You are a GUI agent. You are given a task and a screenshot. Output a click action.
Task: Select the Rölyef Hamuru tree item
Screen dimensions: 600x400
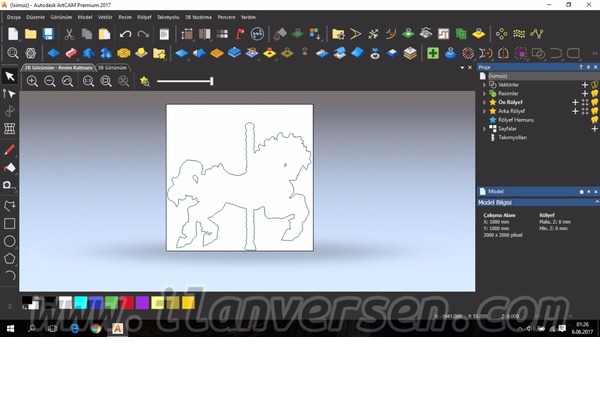516,120
